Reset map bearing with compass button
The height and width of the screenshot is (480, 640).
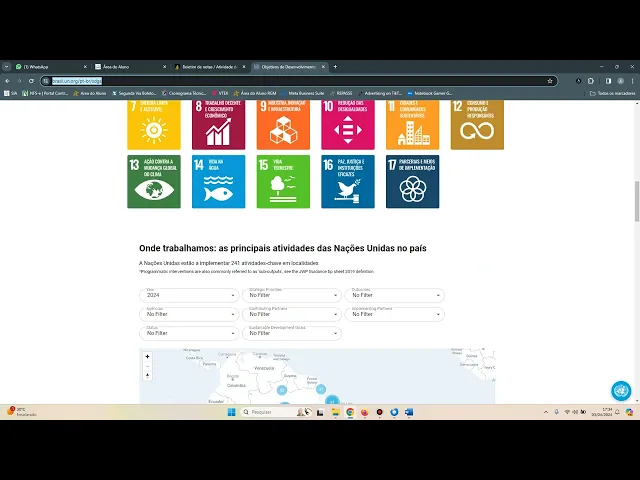coord(147,376)
